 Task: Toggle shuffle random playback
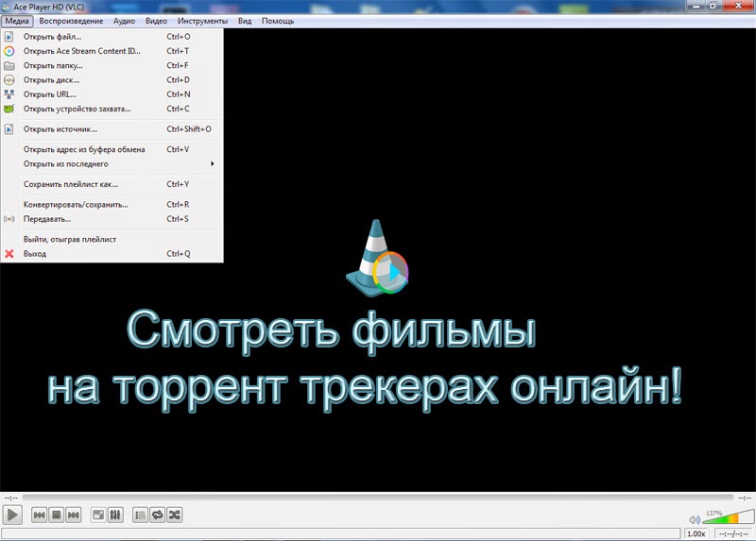point(174,515)
